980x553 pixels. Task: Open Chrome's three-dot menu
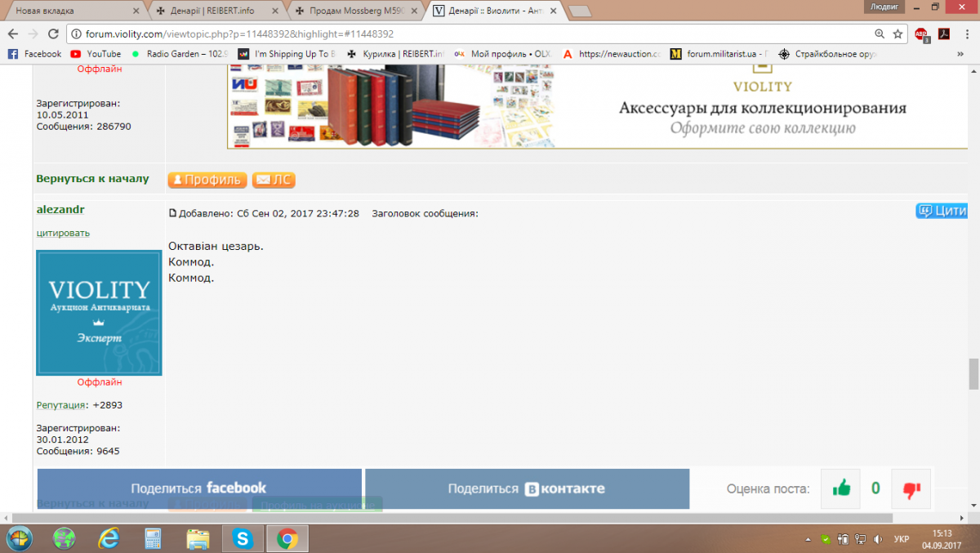[x=967, y=34]
